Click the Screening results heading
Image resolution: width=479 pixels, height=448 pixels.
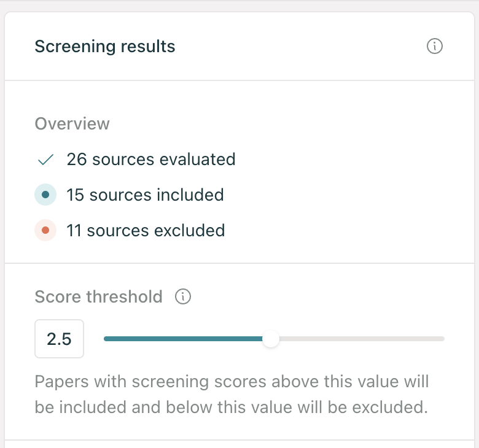click(x=105, y=47)
